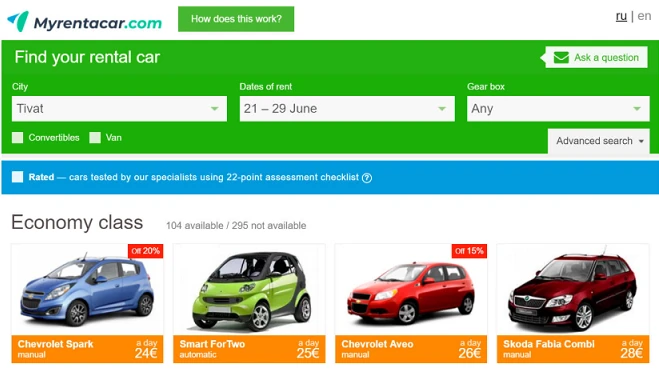Click the Chevrolet Aveo 26€ price bar

coord(411,349)
